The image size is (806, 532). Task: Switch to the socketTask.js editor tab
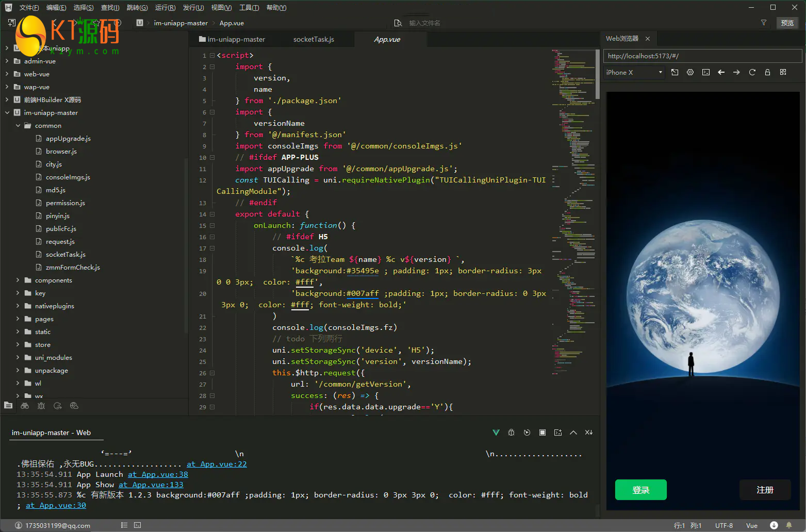(314, 40)
